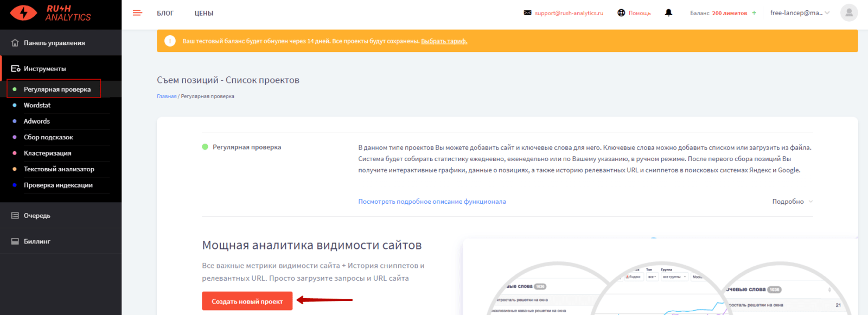
Task: Click the Rush Analytics logo
Action: [50, 13]
